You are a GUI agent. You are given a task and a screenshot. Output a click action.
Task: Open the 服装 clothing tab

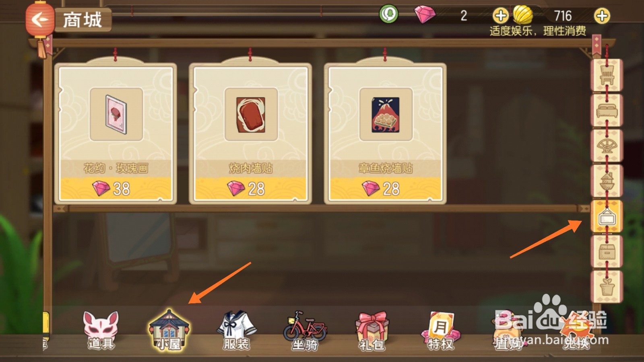[237, 331]
